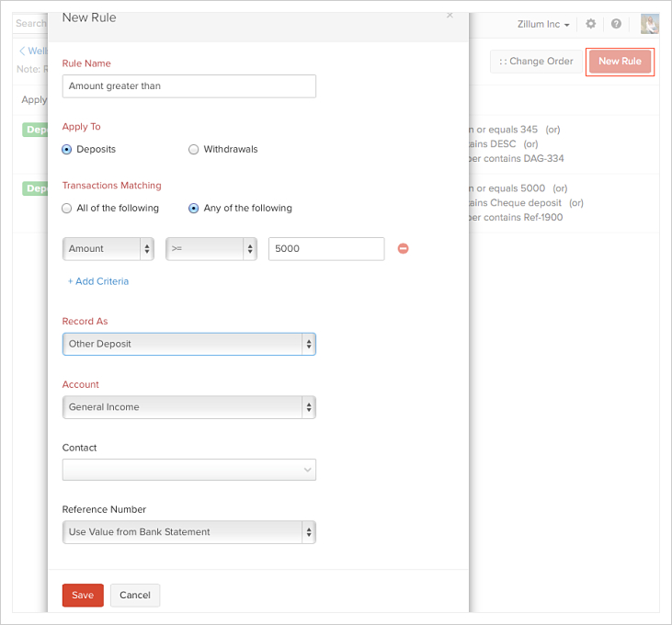Click the settings gear icon
This screenshot has width=672, height=625.
(x=591, y=24)
